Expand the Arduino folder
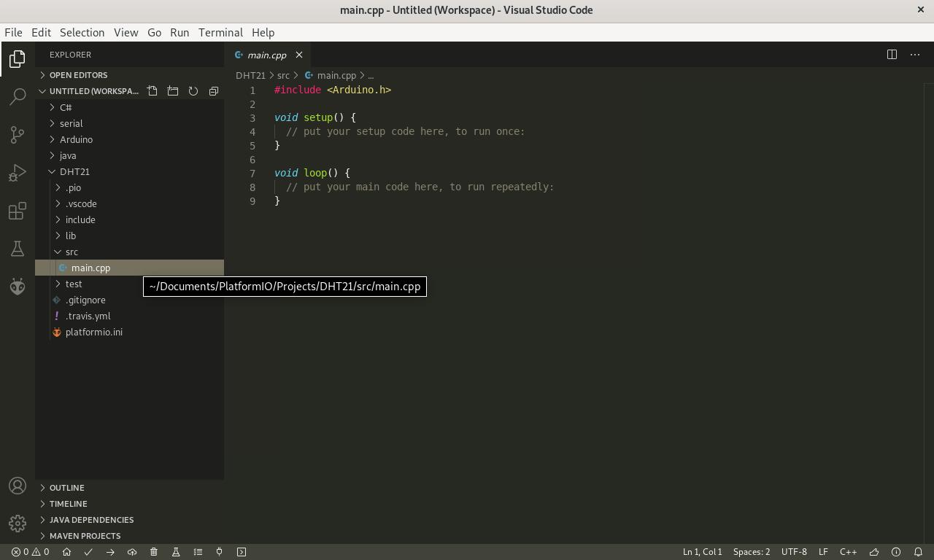This screenshot has height=560, width=934. 129,139
